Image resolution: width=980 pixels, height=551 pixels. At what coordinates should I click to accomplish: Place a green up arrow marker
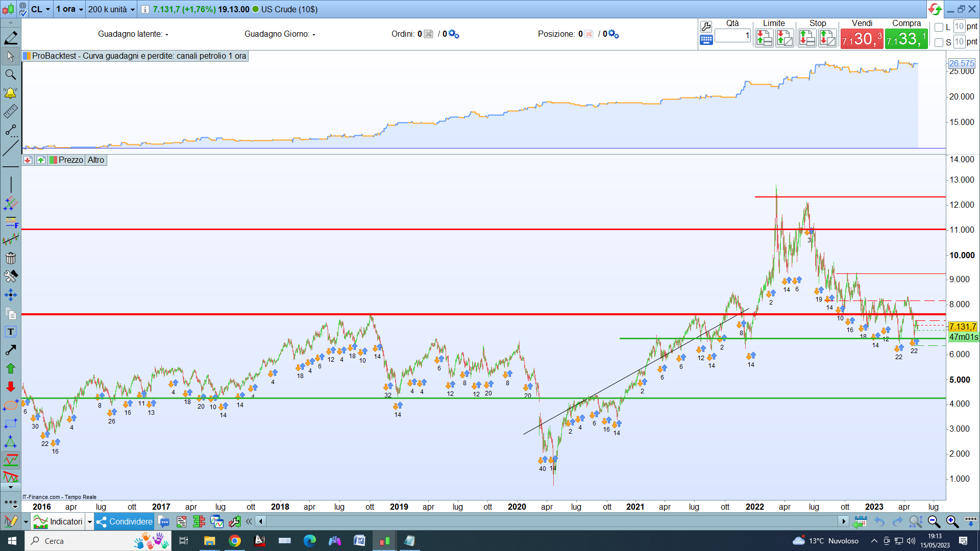[11, 368]
